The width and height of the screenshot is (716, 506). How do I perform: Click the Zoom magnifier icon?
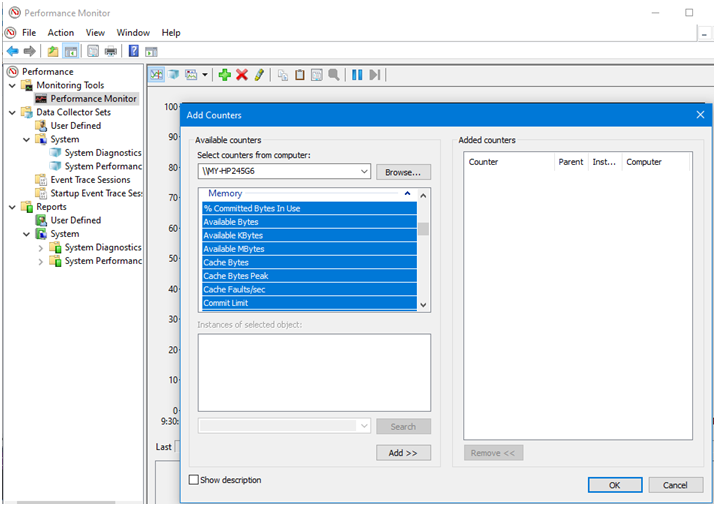pos(334,74)
